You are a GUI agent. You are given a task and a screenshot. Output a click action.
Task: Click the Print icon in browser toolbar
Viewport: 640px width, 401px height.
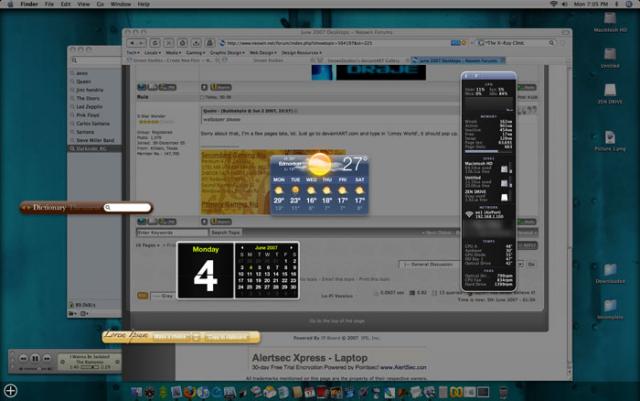[209, 43]
